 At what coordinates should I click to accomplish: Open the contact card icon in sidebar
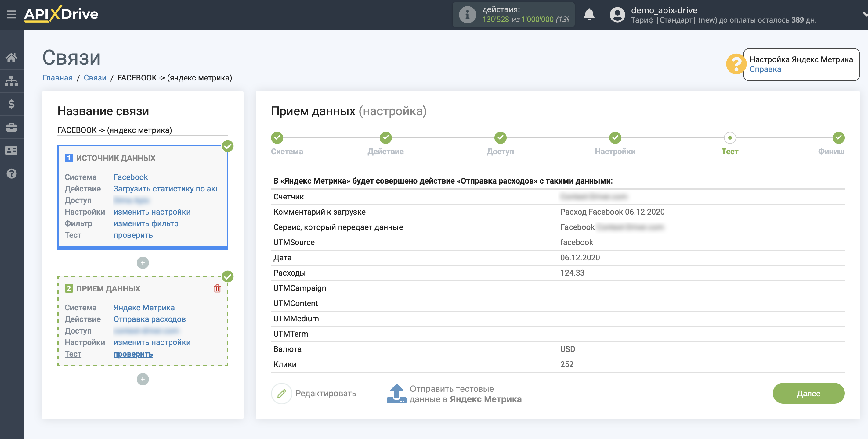coord(12,150)
